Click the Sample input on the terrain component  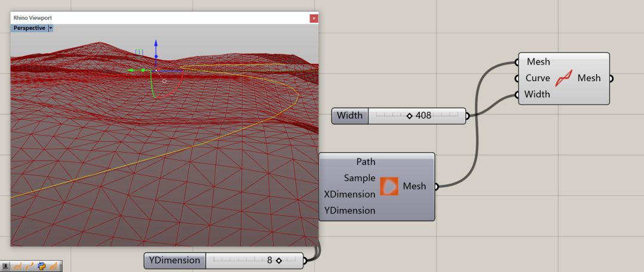tap(360, 178)
